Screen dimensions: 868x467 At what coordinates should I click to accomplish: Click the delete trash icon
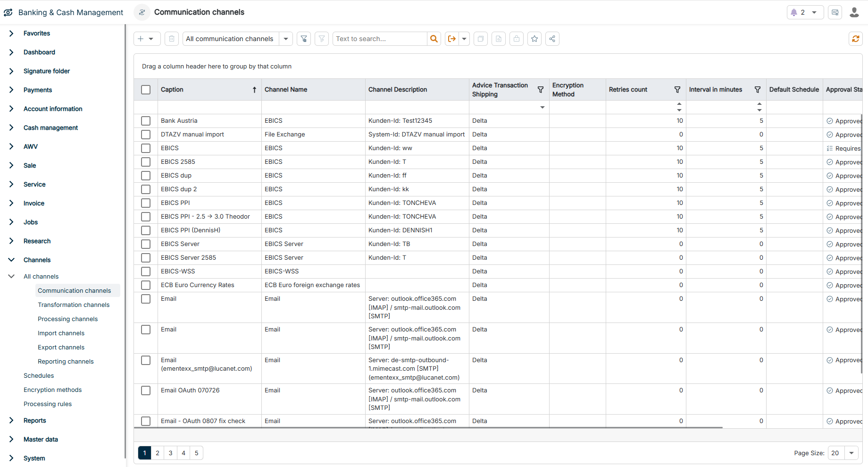point(172,39)
